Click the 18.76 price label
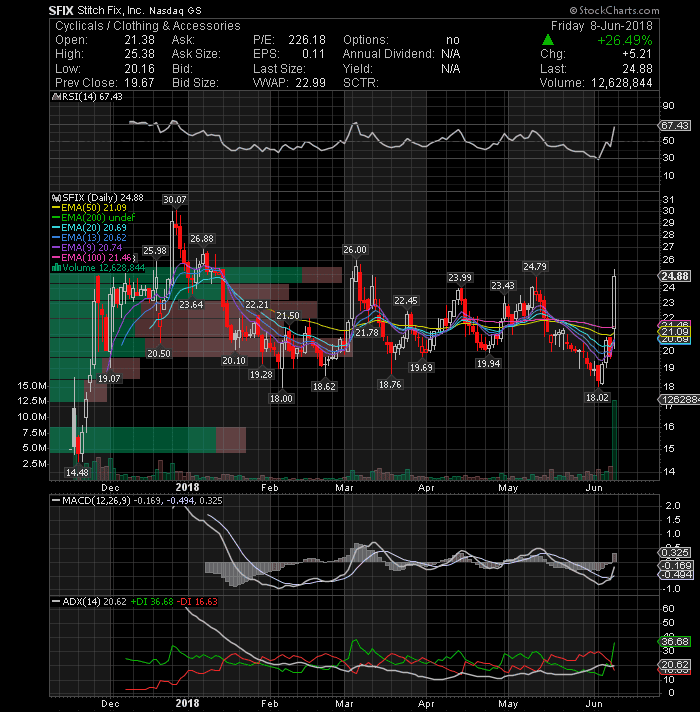Image resolution: width=700 pixels, height=712 pixels. point(390,385)
